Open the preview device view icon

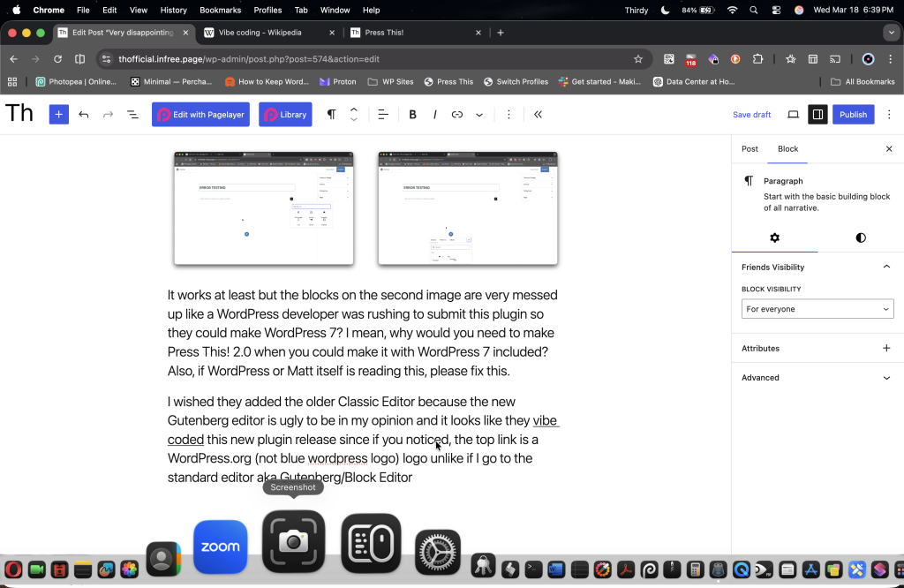pos(793,115)
